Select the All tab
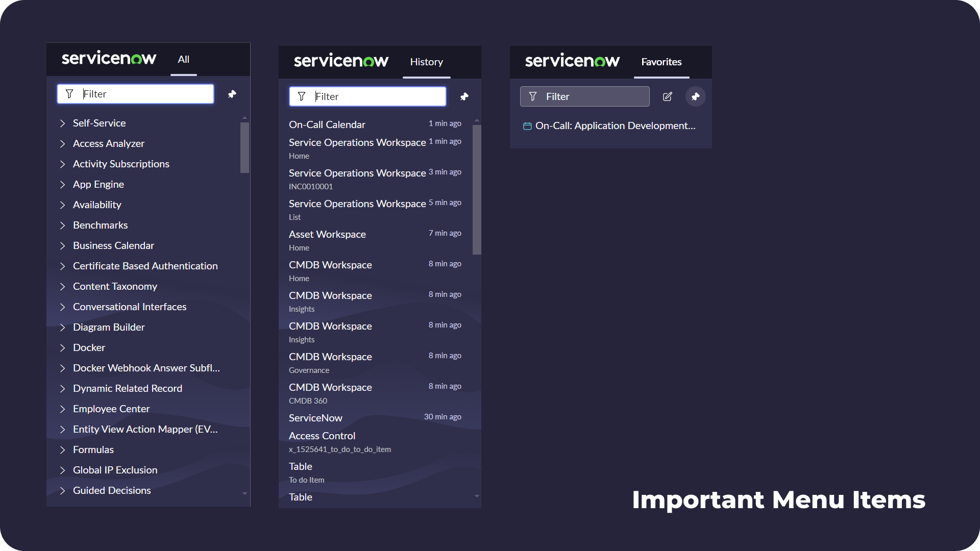The image size is (980, 551). click(183, 60)
